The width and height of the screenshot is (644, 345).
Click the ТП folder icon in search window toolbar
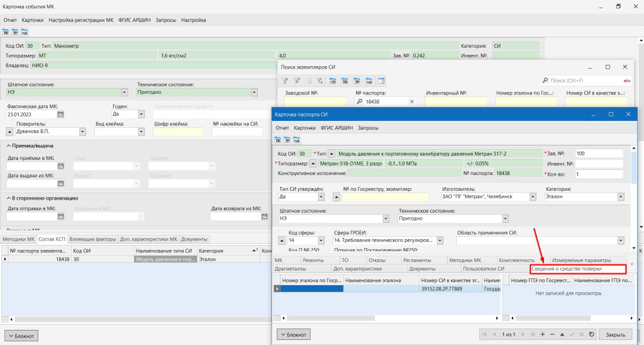(x=345, y=81)
